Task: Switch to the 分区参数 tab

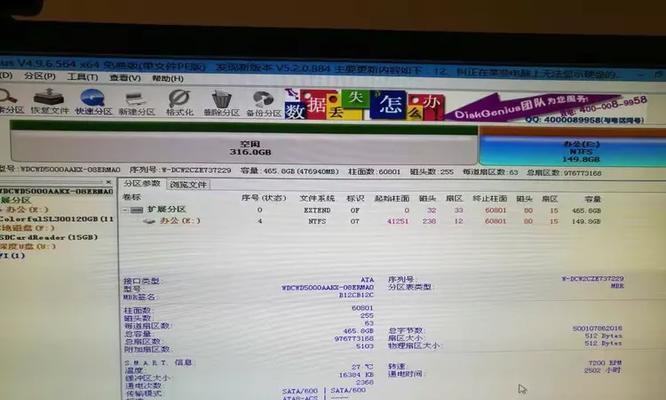Action: point(142,183)
